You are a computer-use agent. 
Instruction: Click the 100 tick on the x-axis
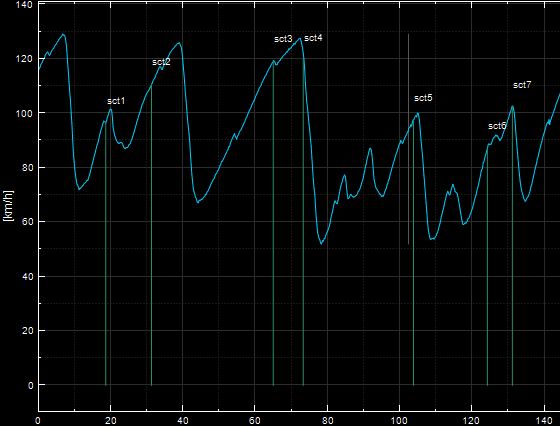[399, 421]
